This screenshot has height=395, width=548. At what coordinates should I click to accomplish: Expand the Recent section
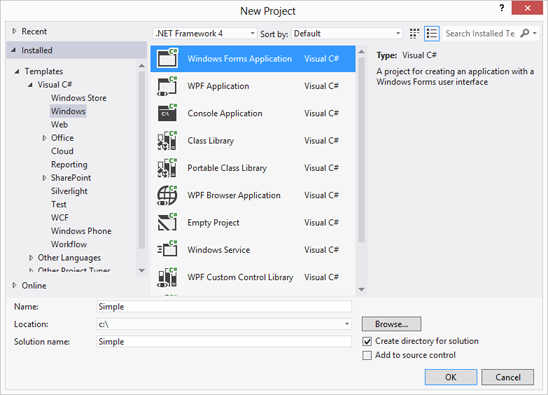coord(14,31)
